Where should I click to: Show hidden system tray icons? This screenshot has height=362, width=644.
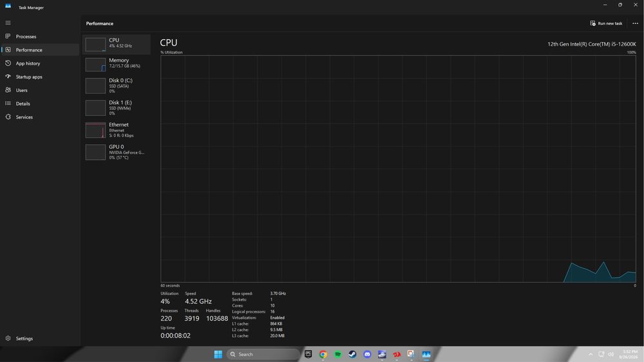[591, 354]
